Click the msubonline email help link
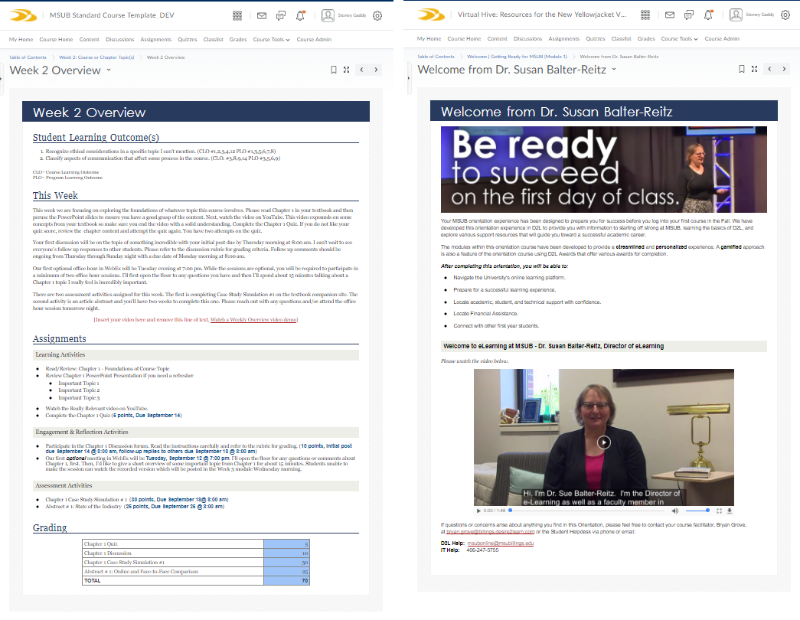Image resolution: width=800 pixels, height=620 pixels. tap(501, 543)
